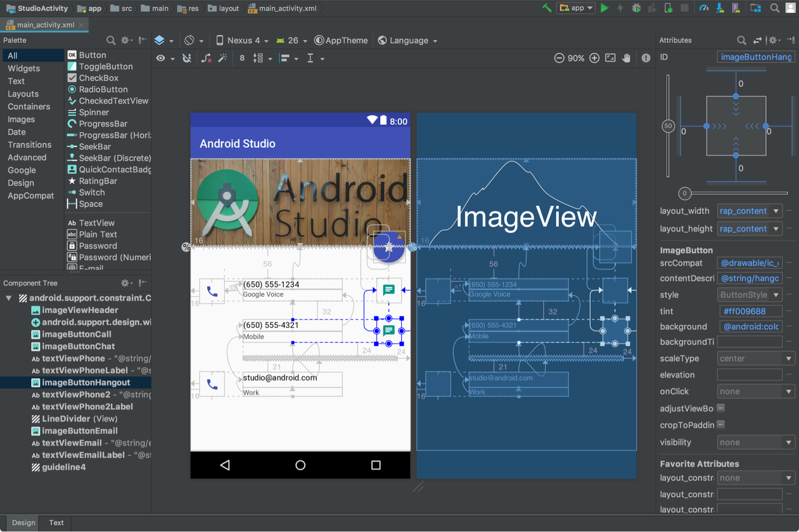Toggle the cropToPadding checkbox
This screenshot has height=532, width=799.
[721, 425]
